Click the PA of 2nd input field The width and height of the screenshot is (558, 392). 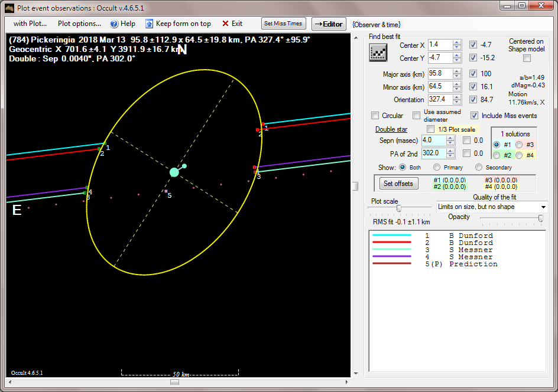coord(434,153)
